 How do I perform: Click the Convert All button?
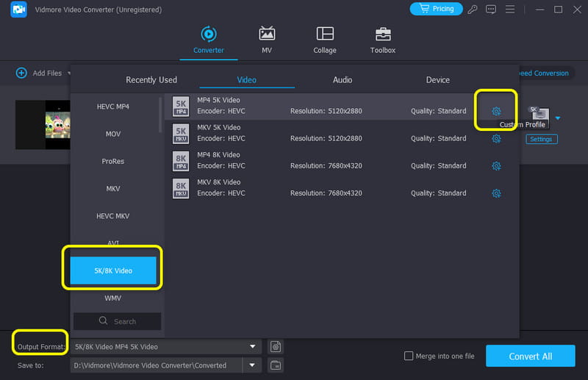click(530, 356)
